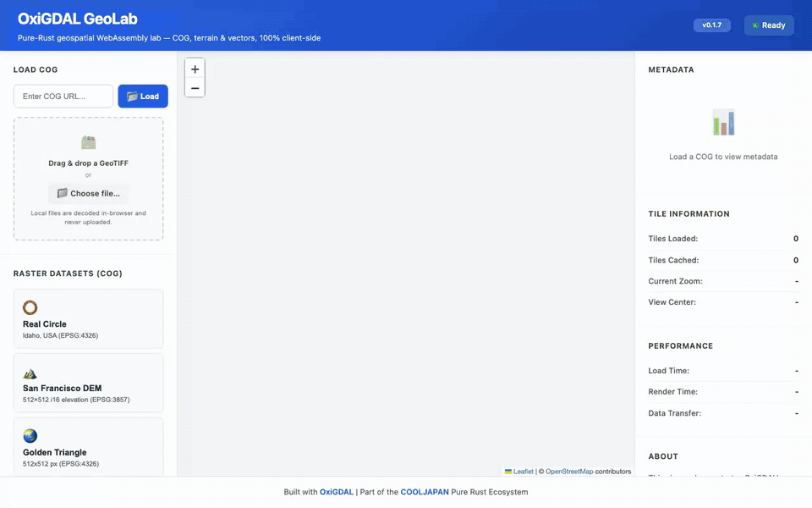812x508 pixels.
Task: Click the Tiles Loaded label
Action: (x=672, y=239)
